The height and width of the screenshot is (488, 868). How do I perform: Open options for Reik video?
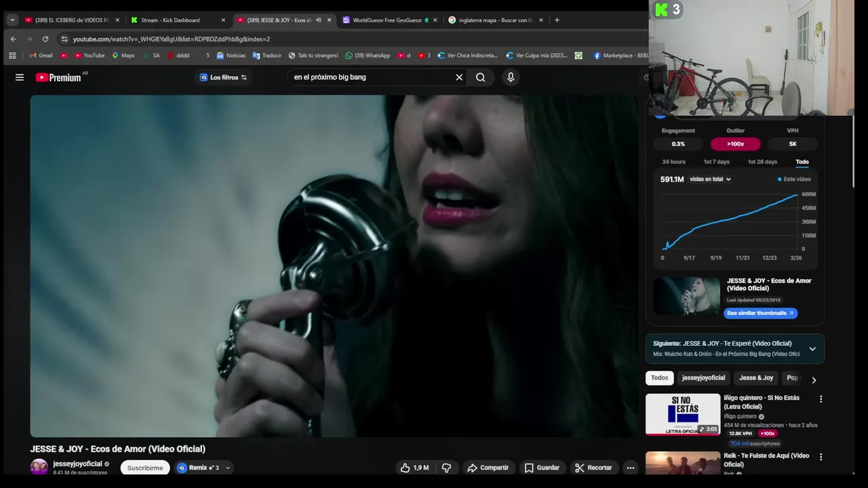[821, 457]
